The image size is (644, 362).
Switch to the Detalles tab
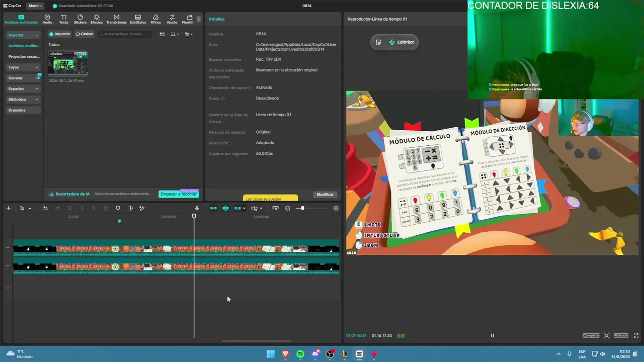pyautogui.click(x=217, y=19)
